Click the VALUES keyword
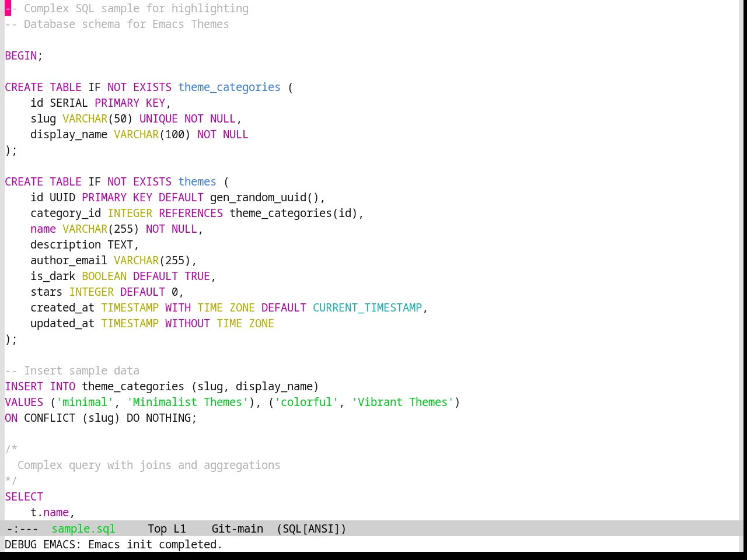 (x=24, y=402)
